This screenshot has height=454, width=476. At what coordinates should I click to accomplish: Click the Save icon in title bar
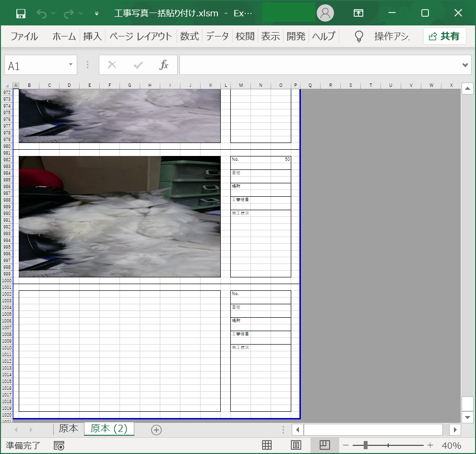point(21,13)
